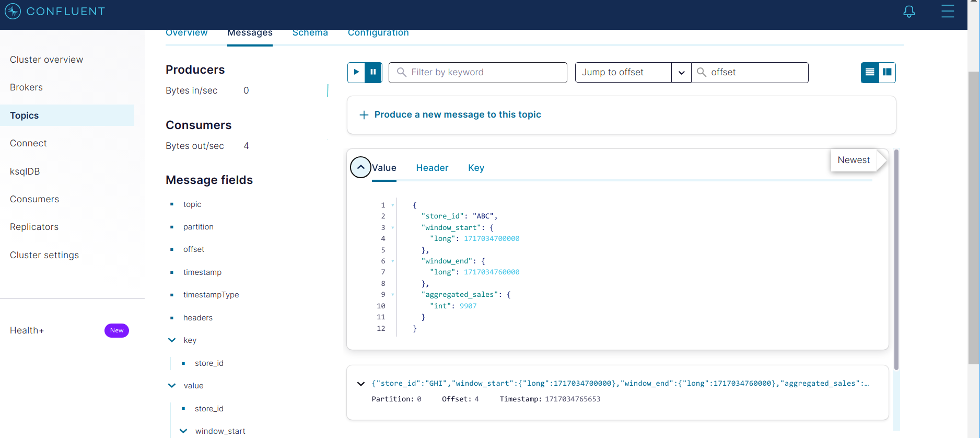Show the message Header tab

point(432,168)
